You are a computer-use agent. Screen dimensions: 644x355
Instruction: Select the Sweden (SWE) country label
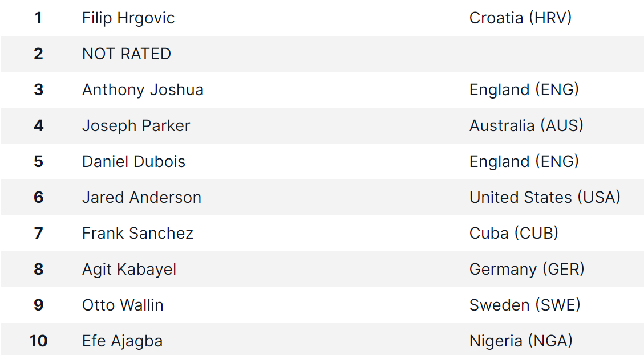coord(524,305)
